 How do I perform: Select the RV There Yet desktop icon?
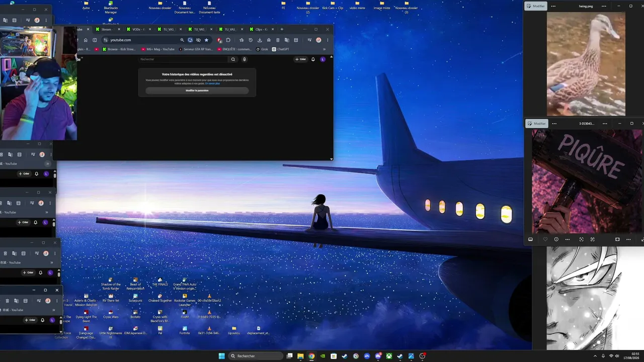[111, 298]
